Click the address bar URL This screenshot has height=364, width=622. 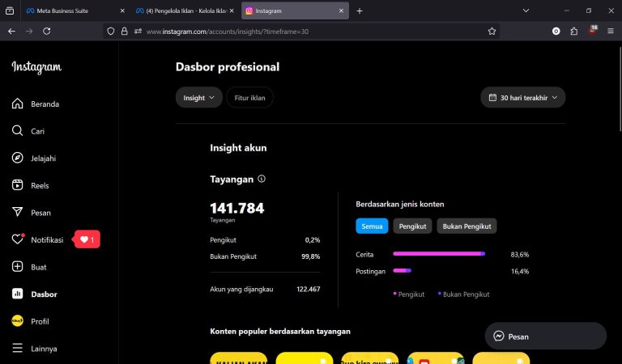click(228, 32)
